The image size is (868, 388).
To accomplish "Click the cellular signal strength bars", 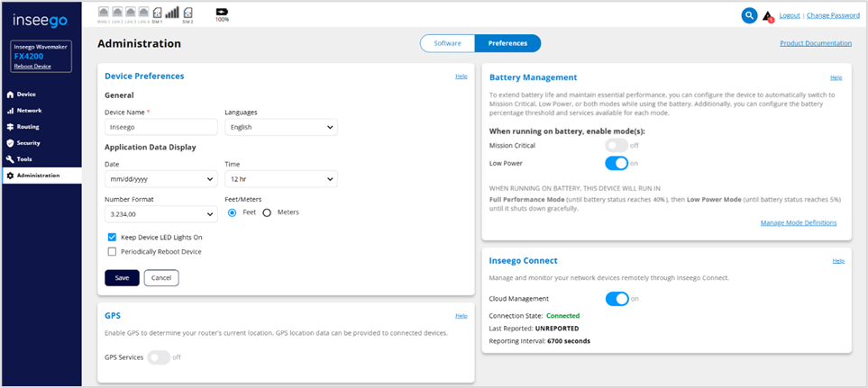I will pyautogui.click(x=172, y=13).
